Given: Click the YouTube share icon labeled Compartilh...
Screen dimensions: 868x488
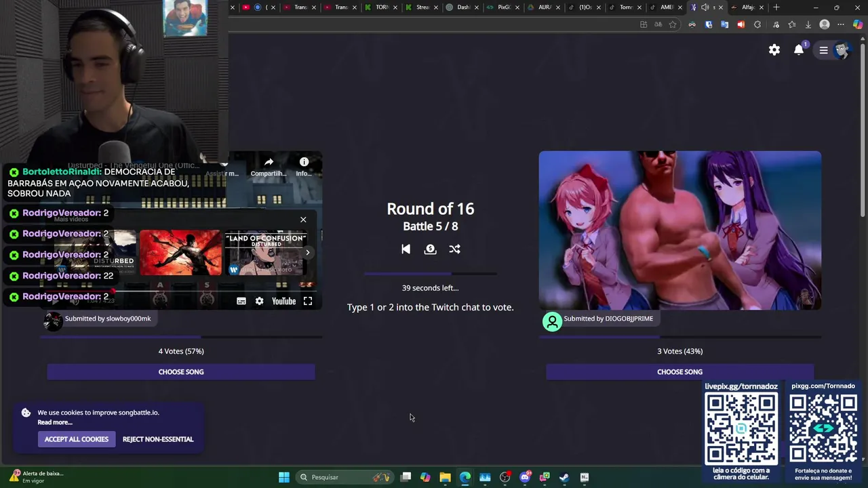Looking at the screenshot, I should (269, 166).
